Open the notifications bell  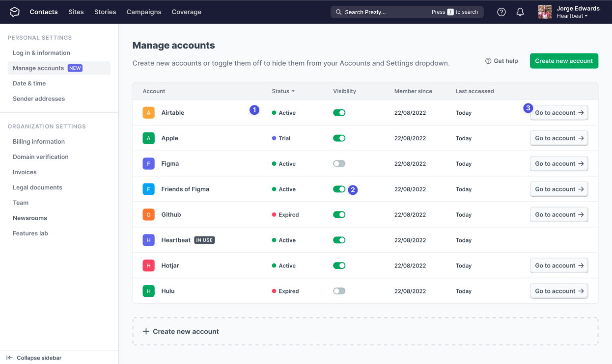pyautogui.click(x=520, y=12)
